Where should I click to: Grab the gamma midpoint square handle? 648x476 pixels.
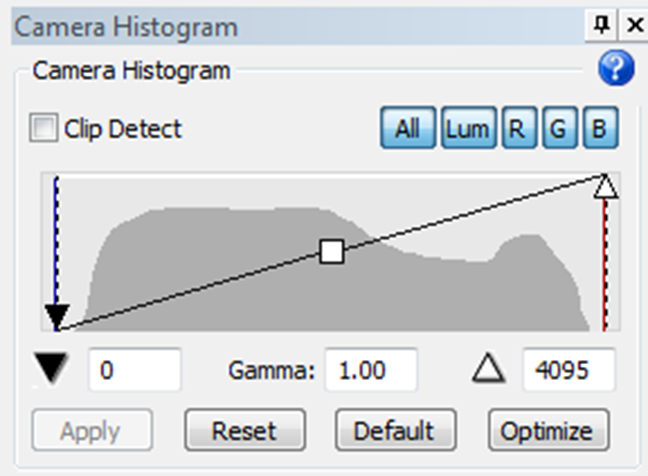(332, 251)
